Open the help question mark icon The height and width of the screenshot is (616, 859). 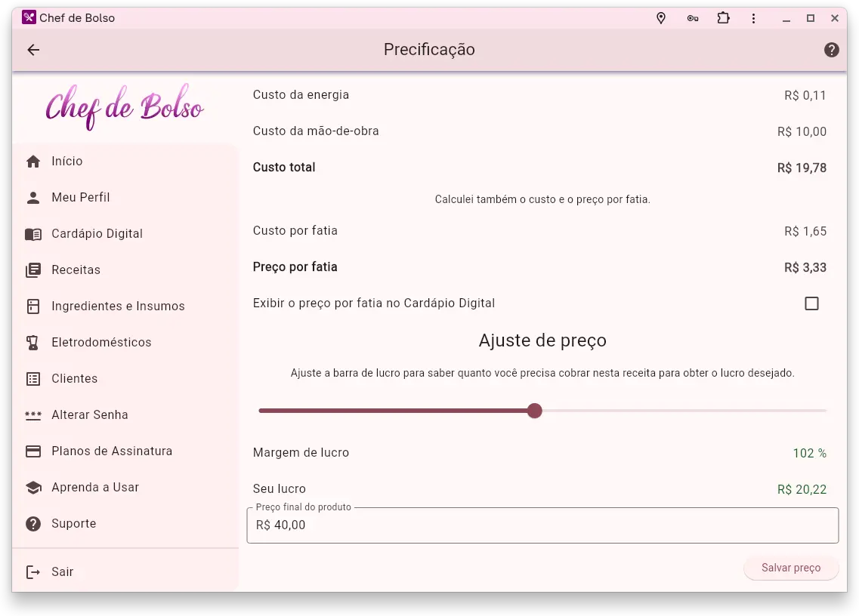(831, 50)
